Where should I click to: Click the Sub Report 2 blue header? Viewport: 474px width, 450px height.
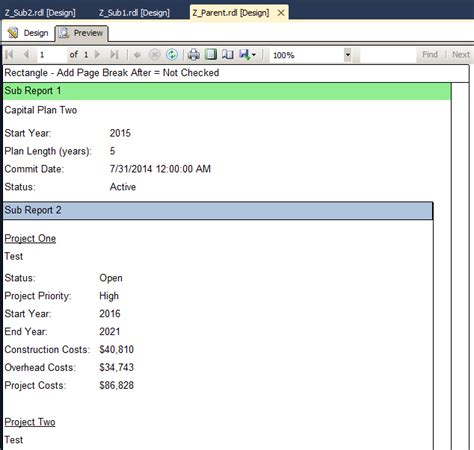(218, 210)
